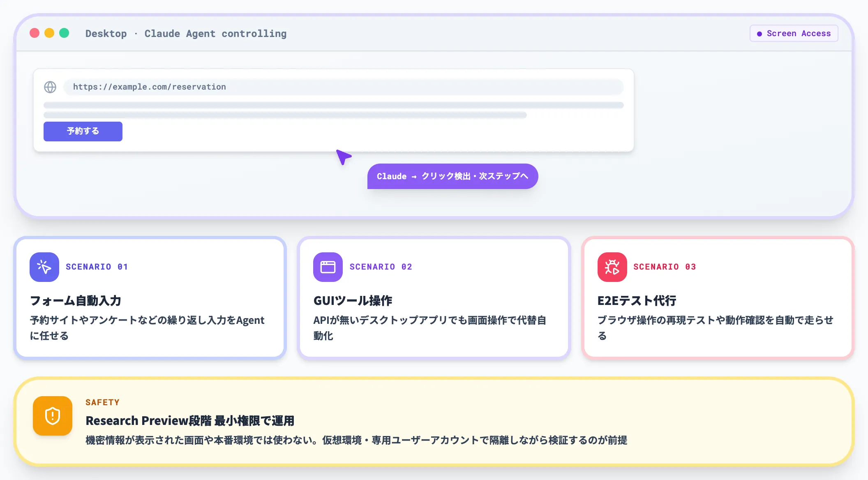Click the GUIツール操作 heading
Viewport: 868px width, 480px height.
353,301
